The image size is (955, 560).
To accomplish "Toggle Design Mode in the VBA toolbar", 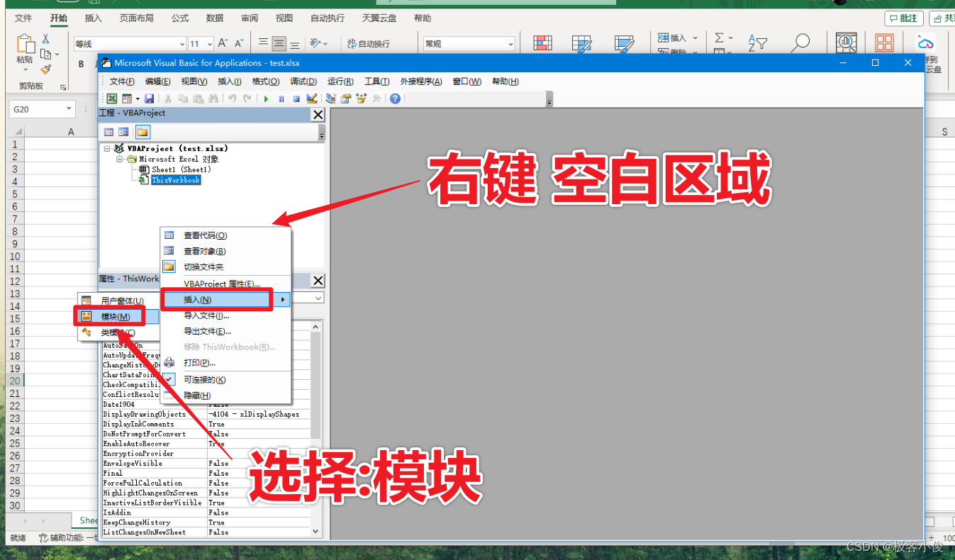I will [312, 99].
